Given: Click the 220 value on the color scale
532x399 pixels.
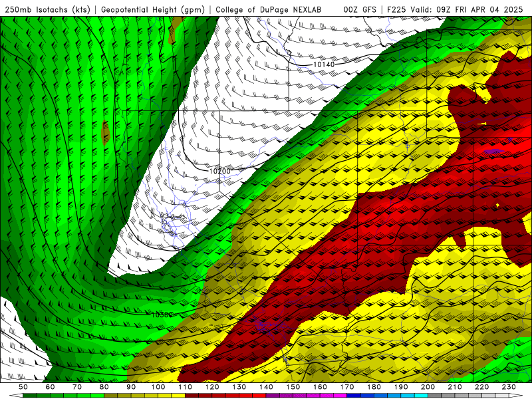Looking at the screenshot, I should [x=481, y=387].
